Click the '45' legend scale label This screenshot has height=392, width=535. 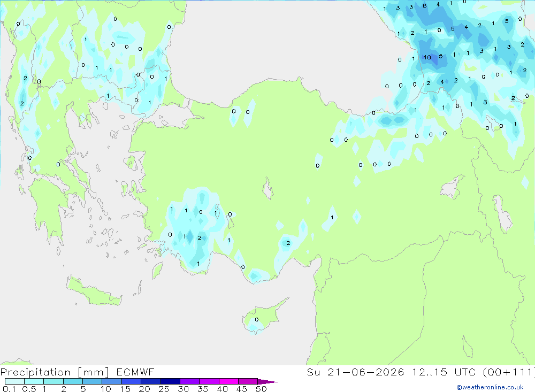click(x=242, y=389)
